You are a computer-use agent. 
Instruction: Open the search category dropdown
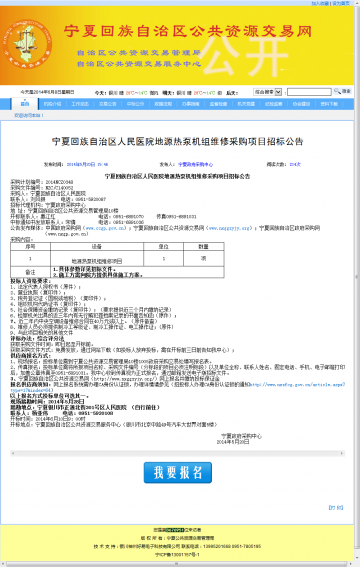pyautogui.click(x=267, y=92)
